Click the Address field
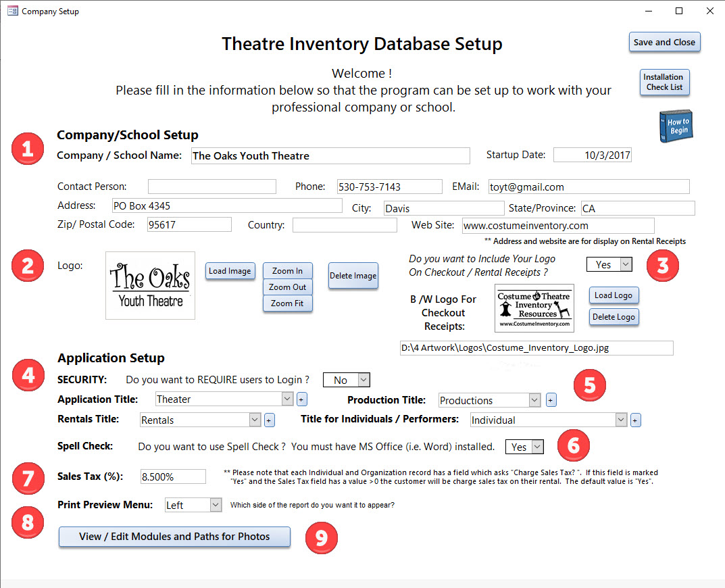This screenshot has width=725, height=588. [227, 205]
